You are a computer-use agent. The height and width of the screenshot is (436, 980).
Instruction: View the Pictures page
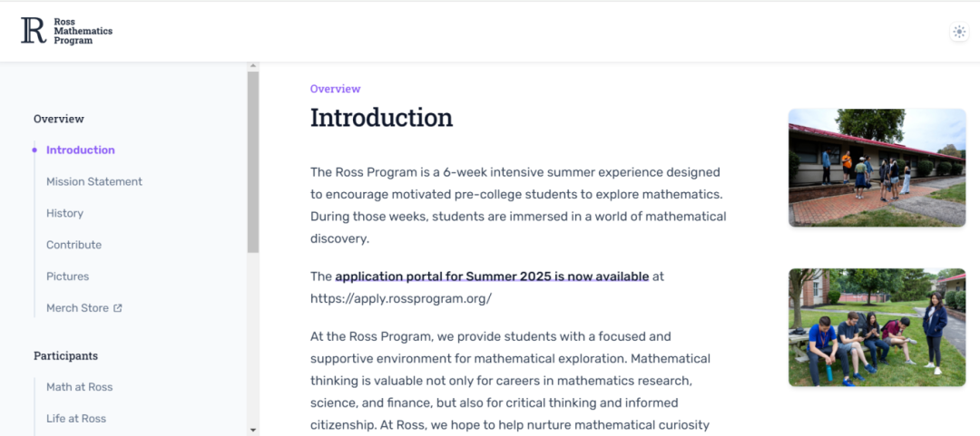click(67, 276)
